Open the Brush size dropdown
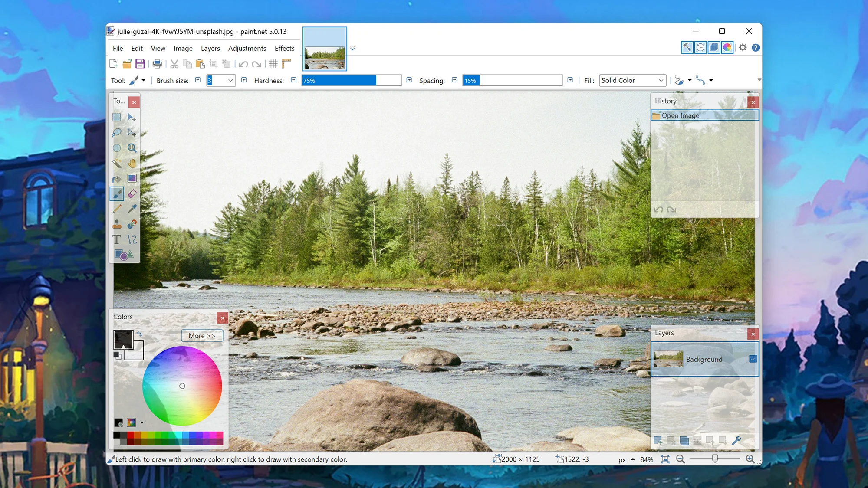Viewport: 868px width, 488px height. 230,80
